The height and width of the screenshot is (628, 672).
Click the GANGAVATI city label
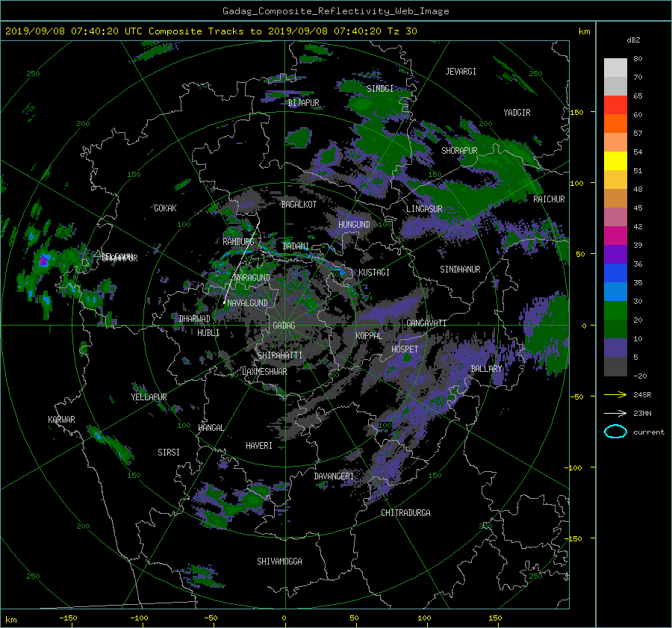(426, 323)
